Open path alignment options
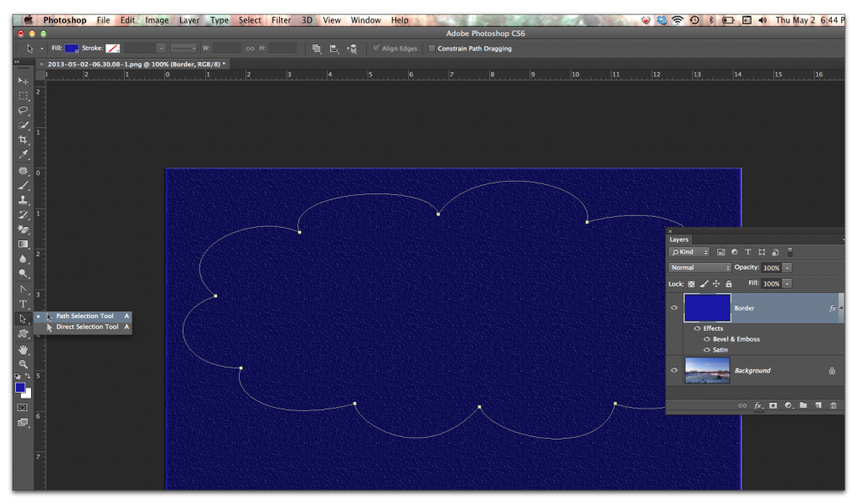 point(333,49)
